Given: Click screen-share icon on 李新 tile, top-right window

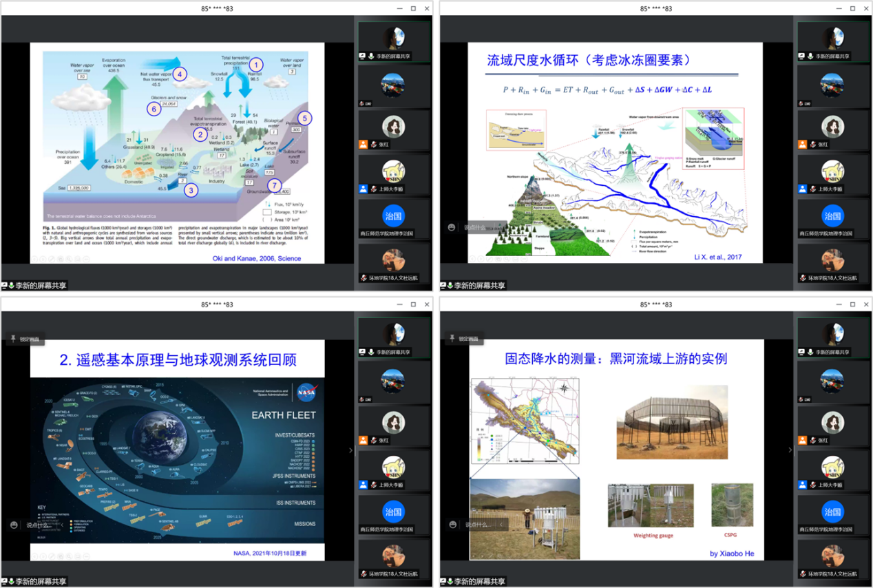Looking at the screenshot, I should [803, 56].
